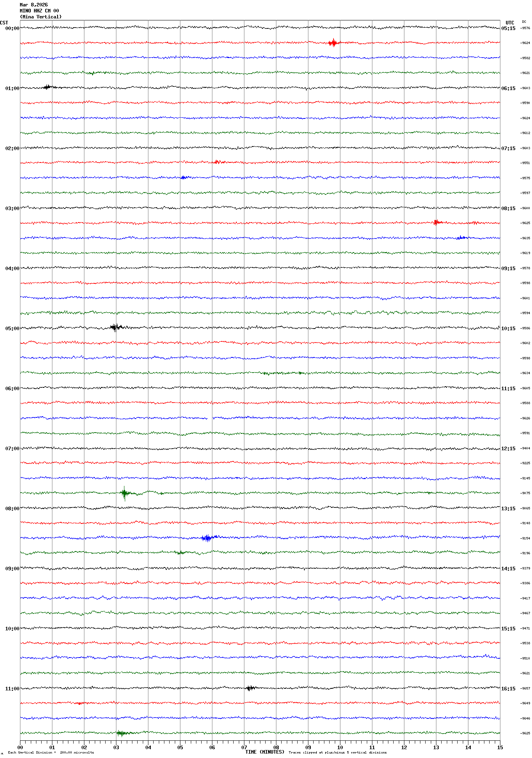
Task: Select the black event on the 11:00 trace
Action: [x=250, y=688]
